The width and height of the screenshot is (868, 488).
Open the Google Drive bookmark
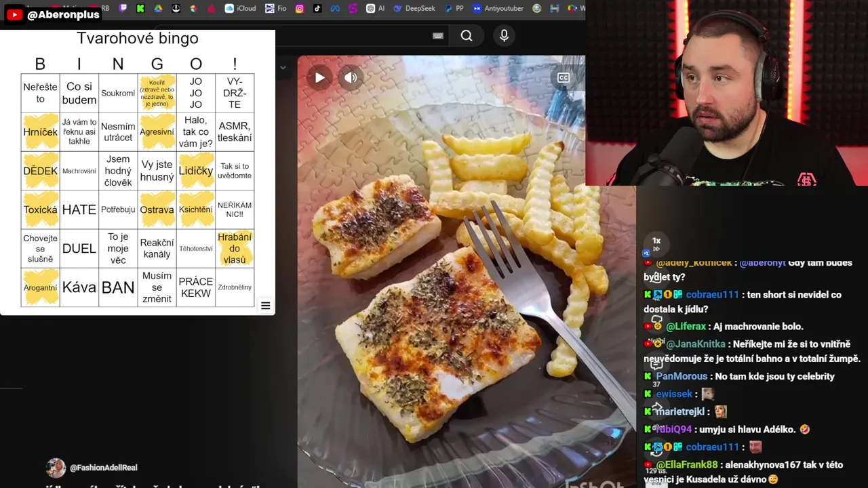[x=158, y=8]
